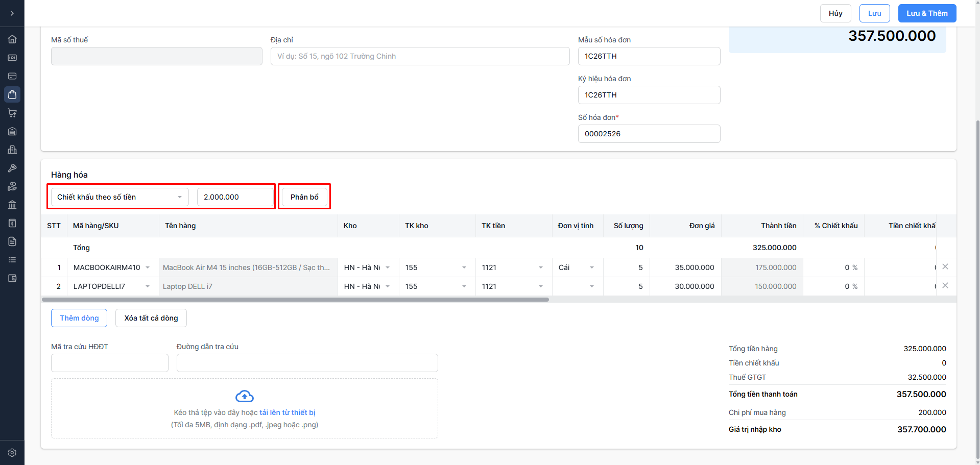Viewport: 980px width, 465px height.
Task: Remove the MACBOOKAIRM410 row with X icon
Action: 945,266
